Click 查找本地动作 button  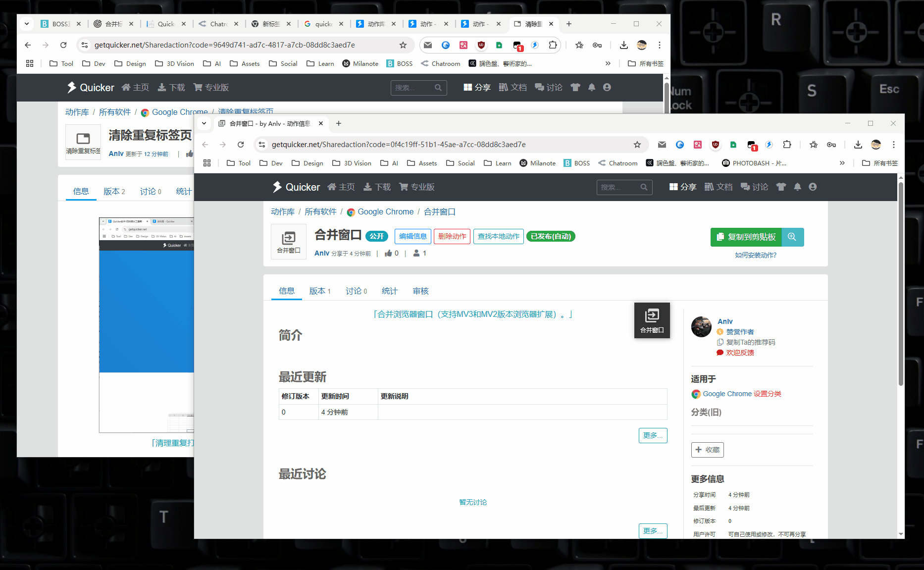tap(499, 236)
